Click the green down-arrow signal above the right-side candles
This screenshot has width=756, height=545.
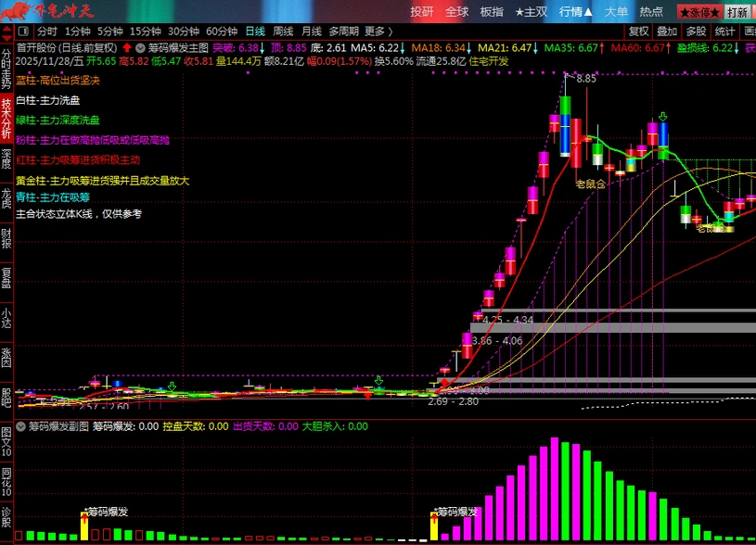tap(661, 118)
